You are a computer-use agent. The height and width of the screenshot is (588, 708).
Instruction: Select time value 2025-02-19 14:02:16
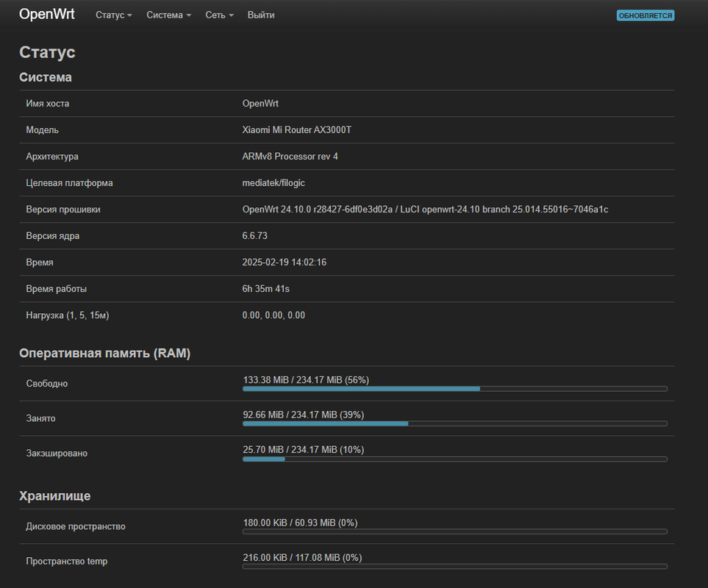(285, 262)
